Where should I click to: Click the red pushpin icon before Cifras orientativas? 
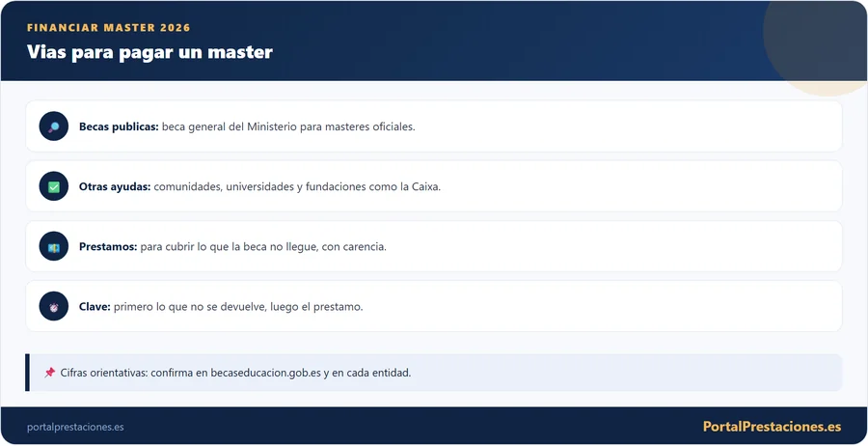pos(50,373)
